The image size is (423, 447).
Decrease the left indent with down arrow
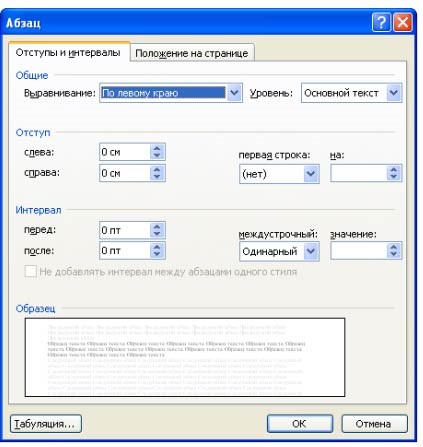(x=157, y=156)
